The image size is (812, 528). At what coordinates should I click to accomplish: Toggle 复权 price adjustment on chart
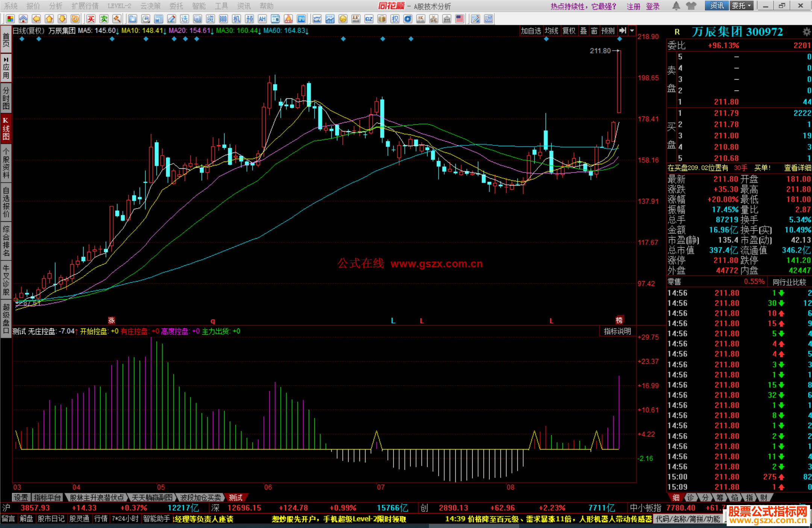pyautogui.click(x=569, y=31)
